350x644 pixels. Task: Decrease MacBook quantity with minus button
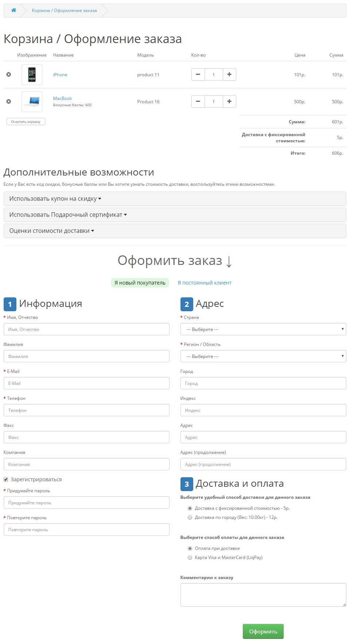(x=198, y=101)
